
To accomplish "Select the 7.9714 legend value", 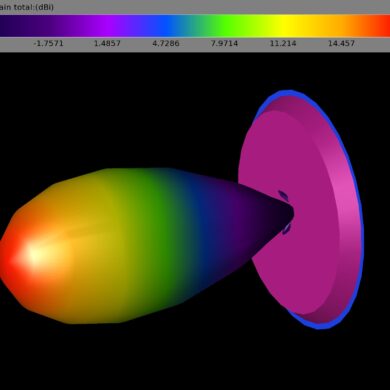I will [224, 43].
